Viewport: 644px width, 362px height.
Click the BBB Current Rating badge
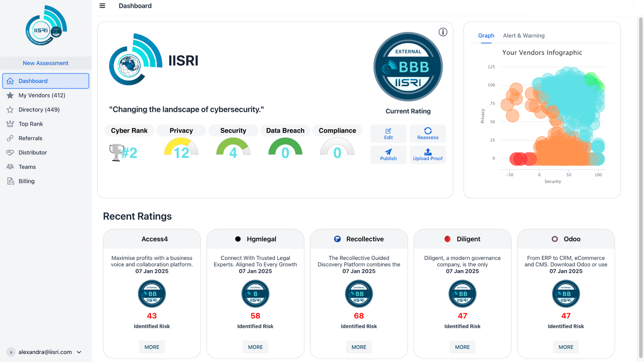(x=408, y=67)
